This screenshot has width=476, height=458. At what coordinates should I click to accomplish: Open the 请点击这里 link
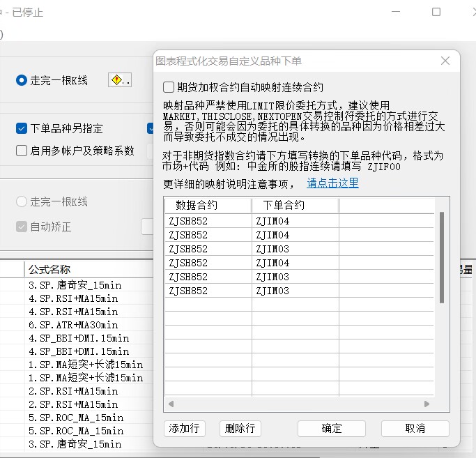tap(332, 183)
